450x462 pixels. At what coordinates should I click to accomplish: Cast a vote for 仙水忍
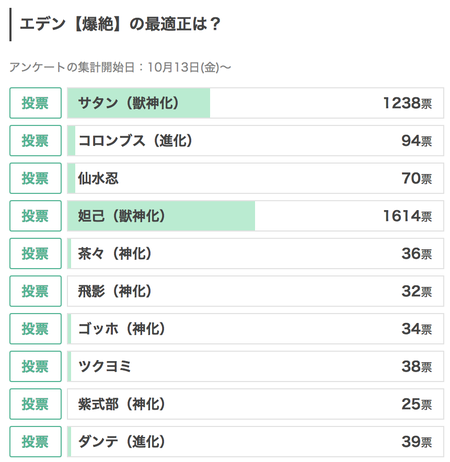point(35,178)
